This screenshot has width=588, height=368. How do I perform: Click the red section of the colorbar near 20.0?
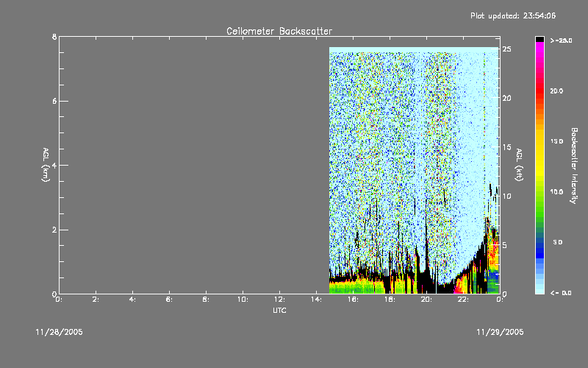coord(539,90)
